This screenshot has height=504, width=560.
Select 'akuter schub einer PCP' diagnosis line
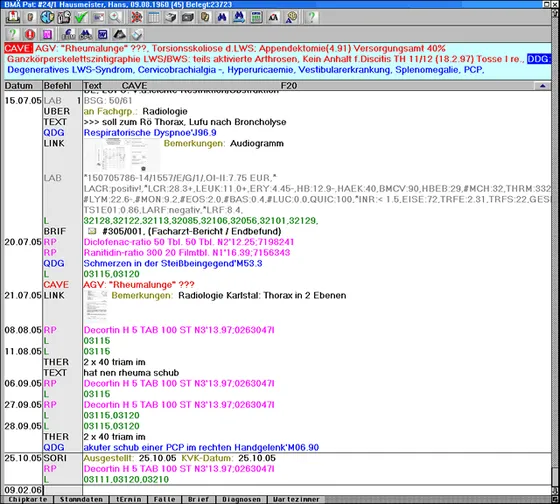pyautogui.click(x=201, y=448)
